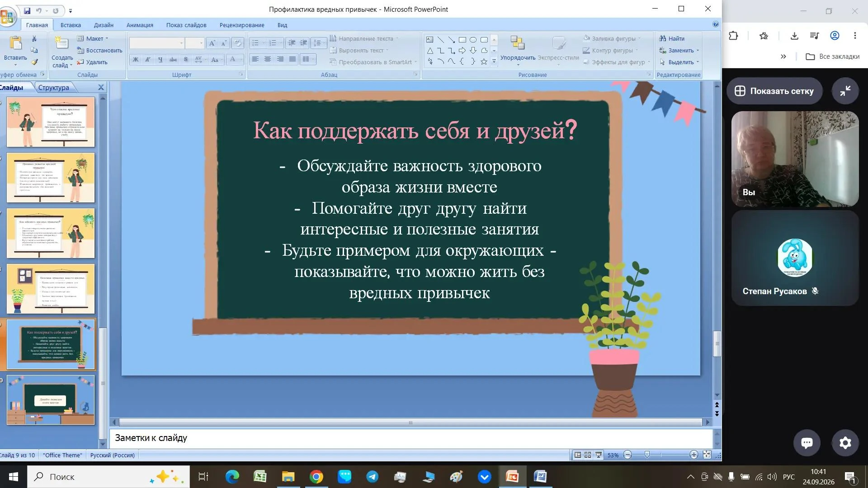
Task: Toggle center text alignment
Action: coord(268,59)
